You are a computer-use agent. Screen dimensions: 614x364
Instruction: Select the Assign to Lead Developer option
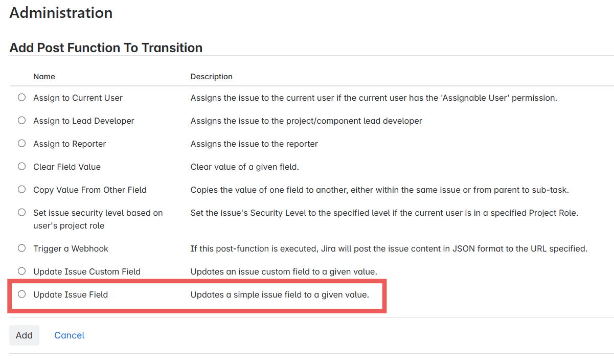pos(21,120)
